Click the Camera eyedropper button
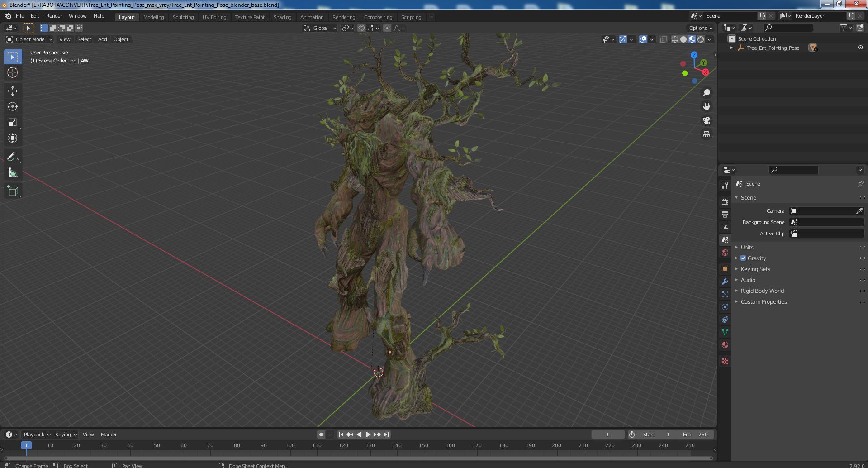Image resolution: width=868 pixels, height=468 pixels. coord(859,211)
